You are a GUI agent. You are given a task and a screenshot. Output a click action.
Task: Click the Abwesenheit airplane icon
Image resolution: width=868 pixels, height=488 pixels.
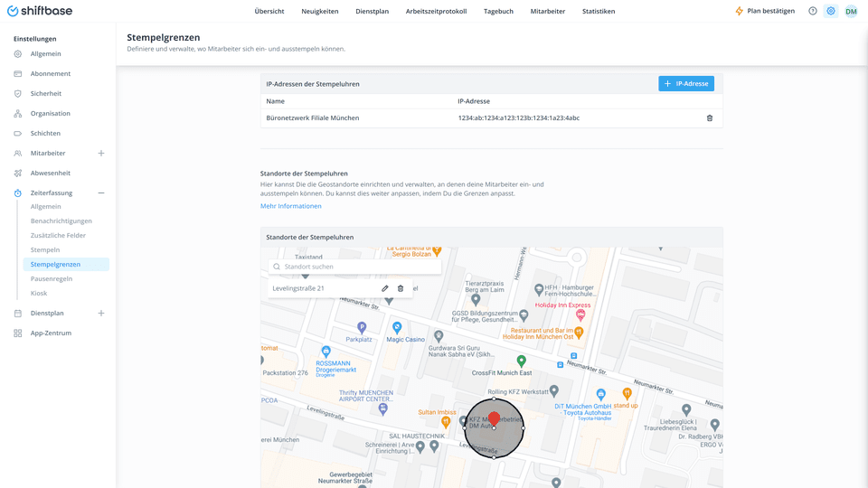18,174
